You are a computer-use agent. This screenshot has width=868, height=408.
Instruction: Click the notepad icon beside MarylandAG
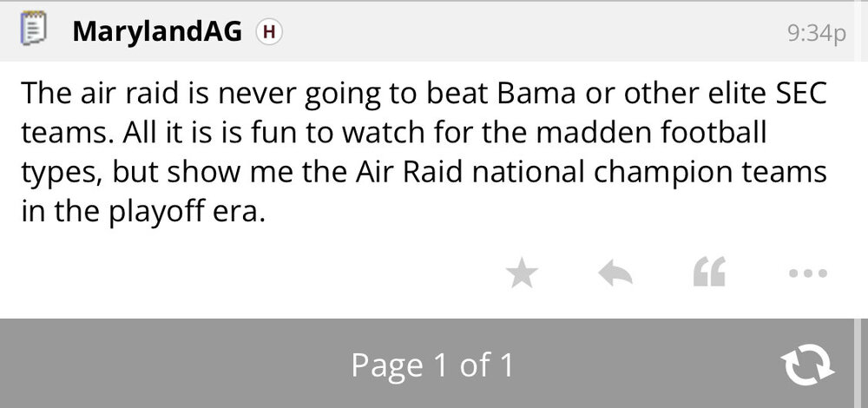coord(32,31)
